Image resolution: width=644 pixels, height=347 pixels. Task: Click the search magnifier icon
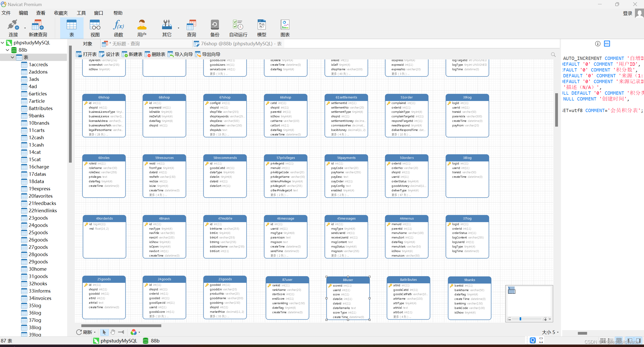click(553, 54)
